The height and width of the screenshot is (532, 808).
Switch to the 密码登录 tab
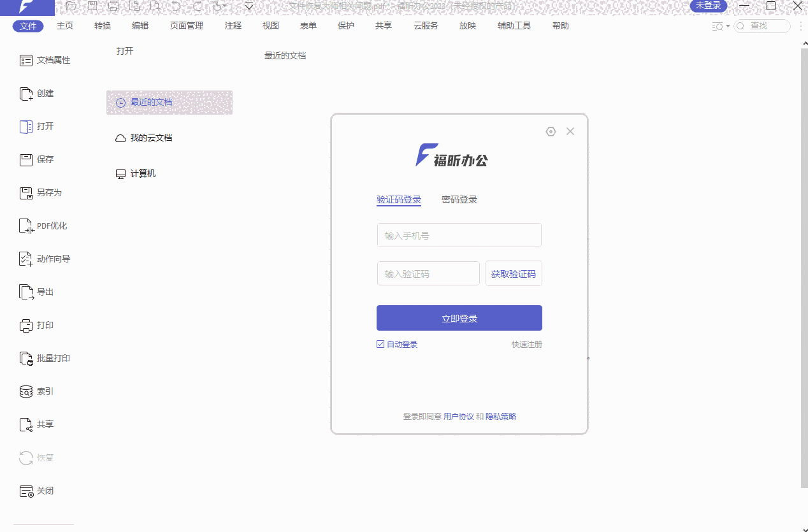[459, 199]
